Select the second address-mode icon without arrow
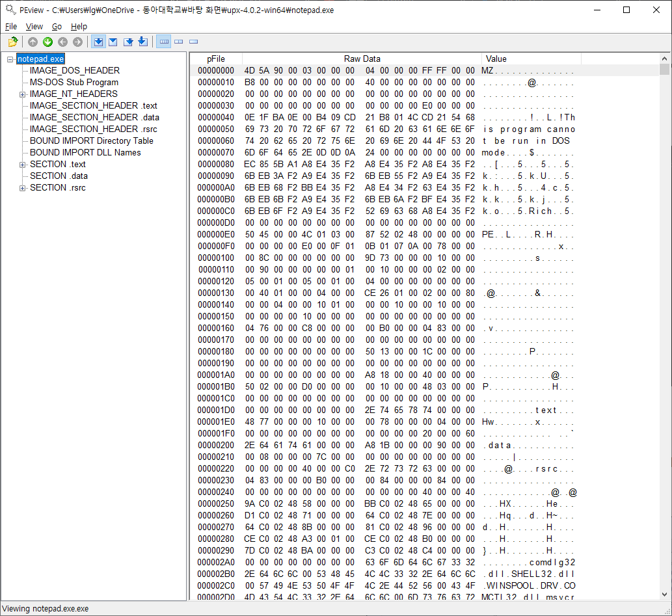Viewport: 672px width, 616px height. (113, 42)
